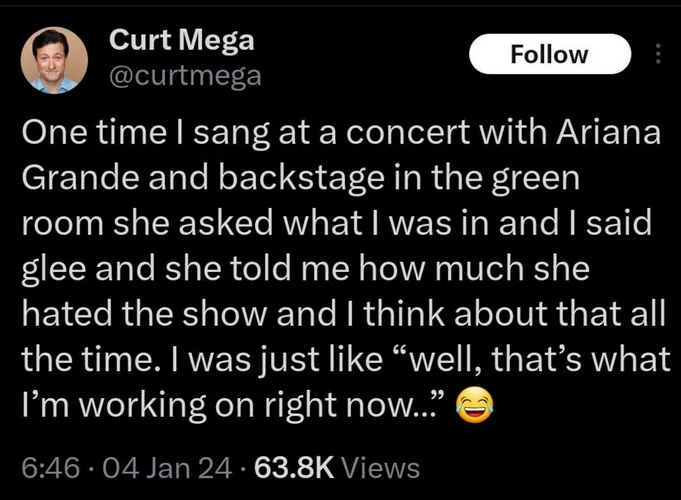The height and width of the screenshot is (500, 681).
Task: Open the Curt Mega display name link
Action: coord(180,41)
